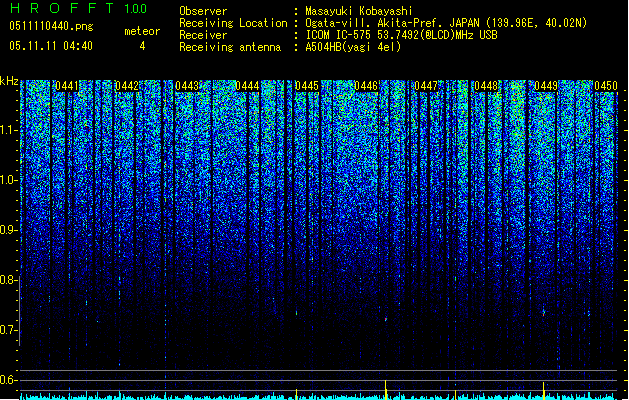Click the 0445 time marker
This screenshot has height=400, width=629.
click(x=307, y=86)
